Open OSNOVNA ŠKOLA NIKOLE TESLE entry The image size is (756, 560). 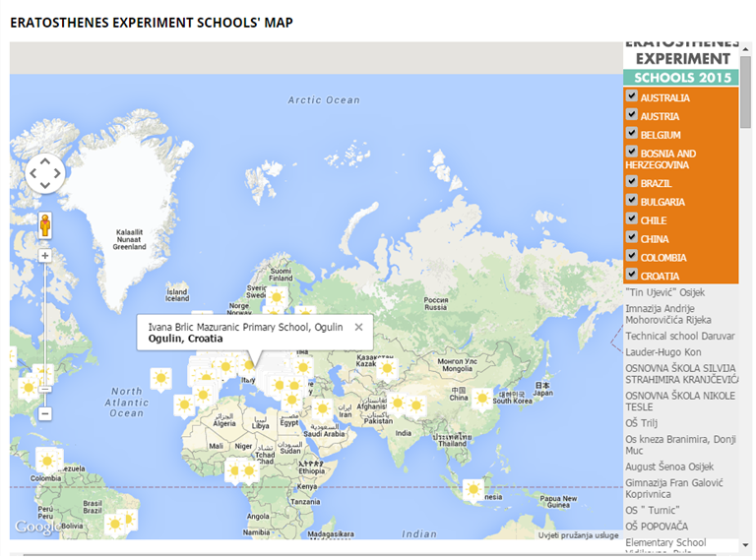680,402
